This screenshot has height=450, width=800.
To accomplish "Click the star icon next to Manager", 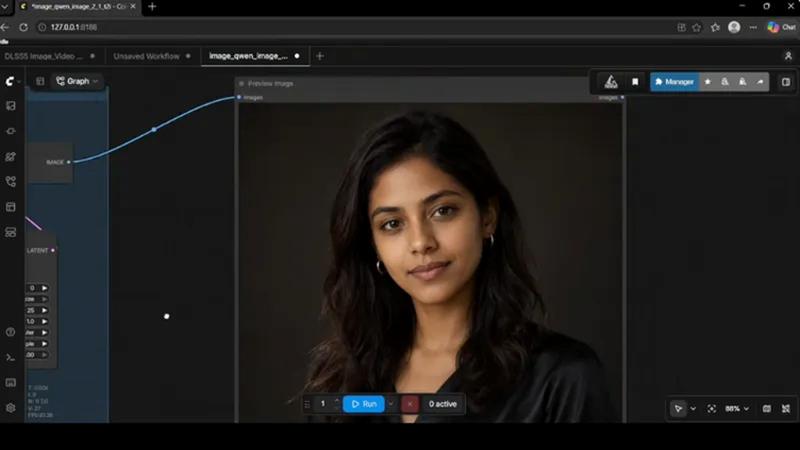I will 708,82.
